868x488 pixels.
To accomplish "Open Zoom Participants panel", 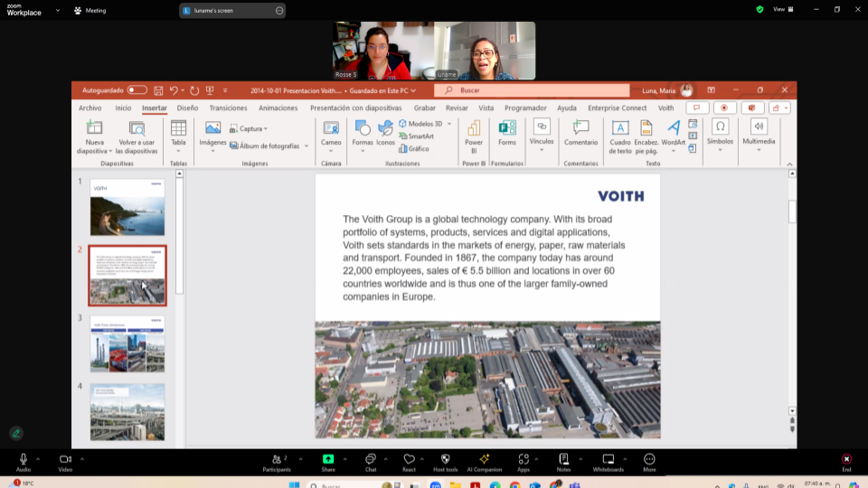I will tap(277, 463).
